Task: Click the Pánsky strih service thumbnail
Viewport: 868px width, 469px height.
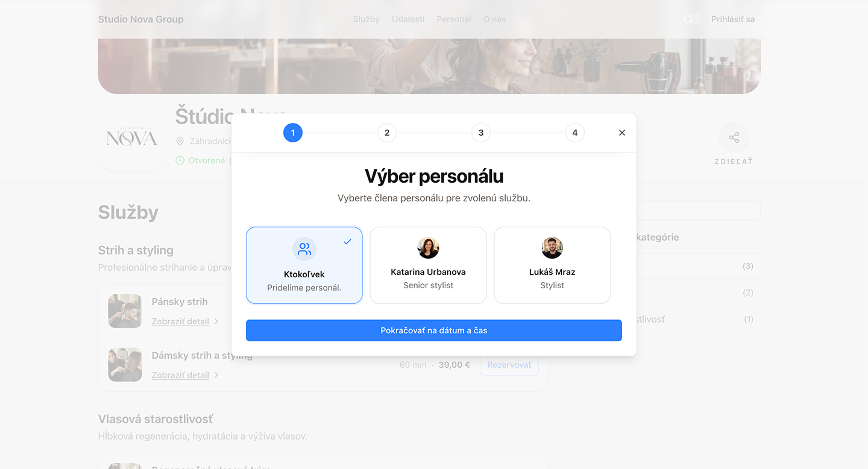Action: 125,311
